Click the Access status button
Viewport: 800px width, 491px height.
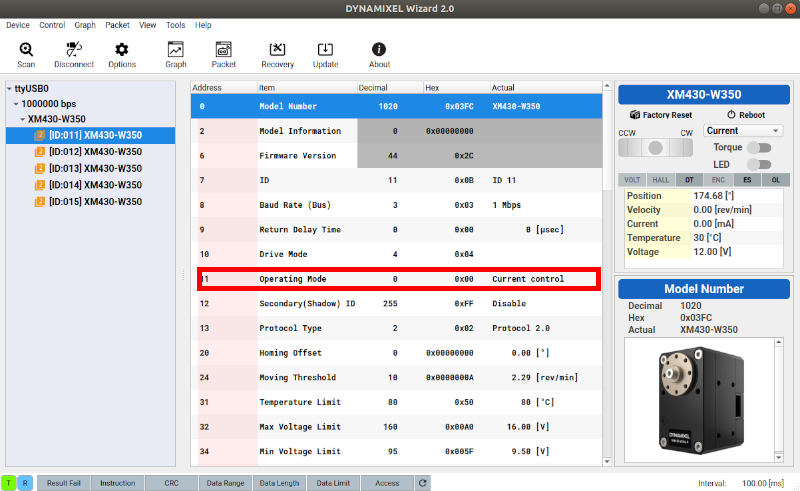[387, 483]
